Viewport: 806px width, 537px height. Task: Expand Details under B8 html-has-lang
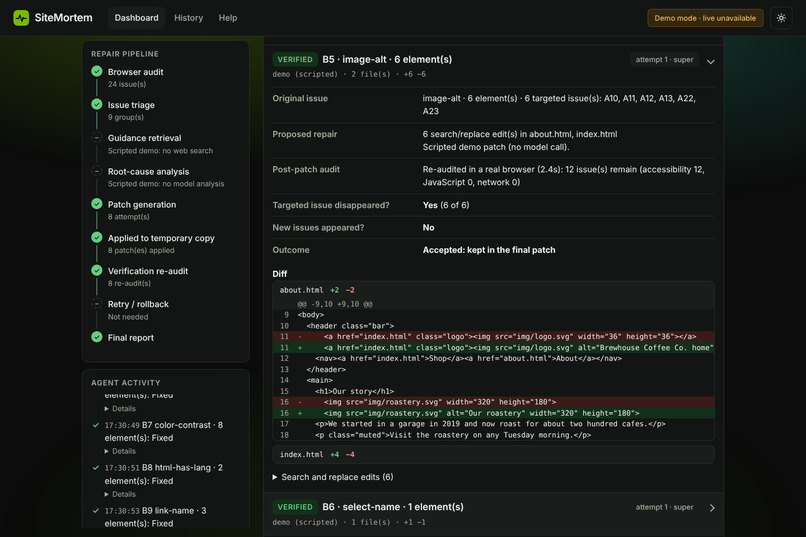120,494
